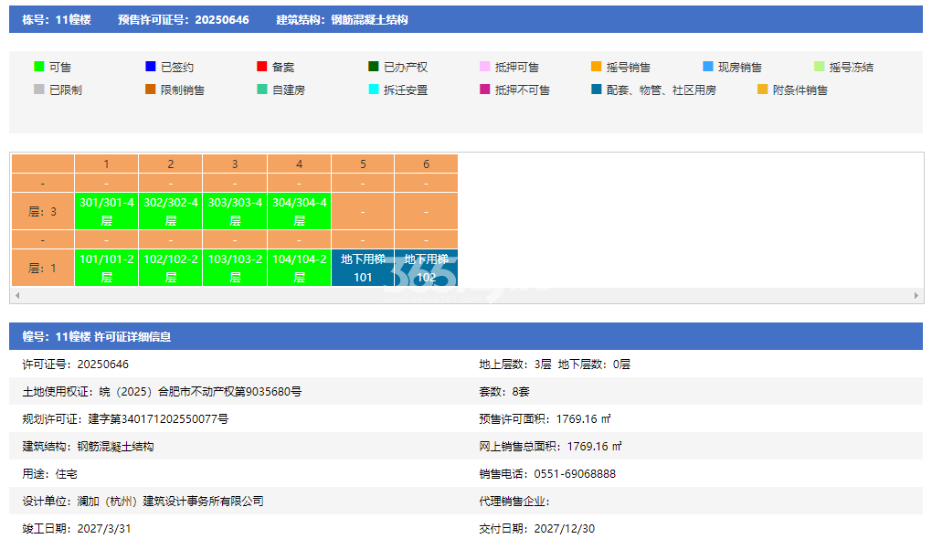The height and width of the screenshot is (560, 932).
Task: Open unit 302/302-4层
Action: [171, 211]
